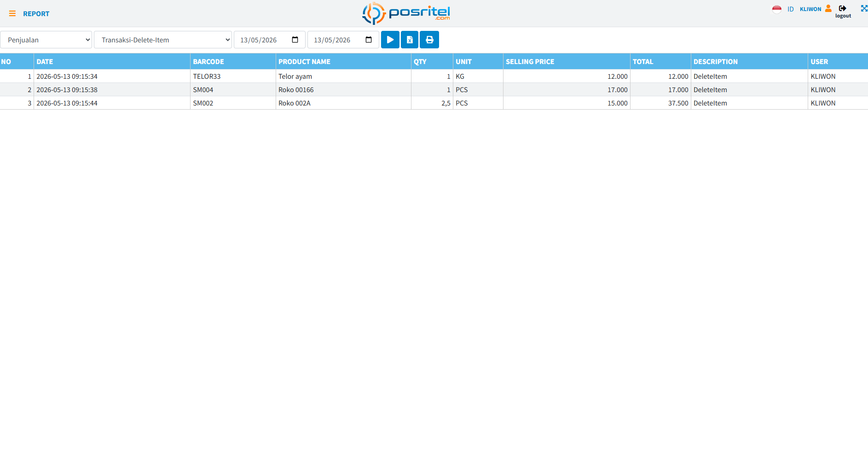Click the Posritel logo

pyautogui.click(x=406, y=13)
